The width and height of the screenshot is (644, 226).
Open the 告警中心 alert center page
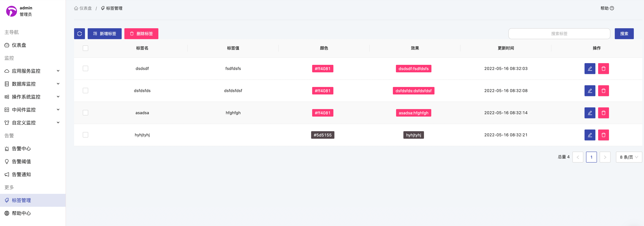[x=21, y=148]
